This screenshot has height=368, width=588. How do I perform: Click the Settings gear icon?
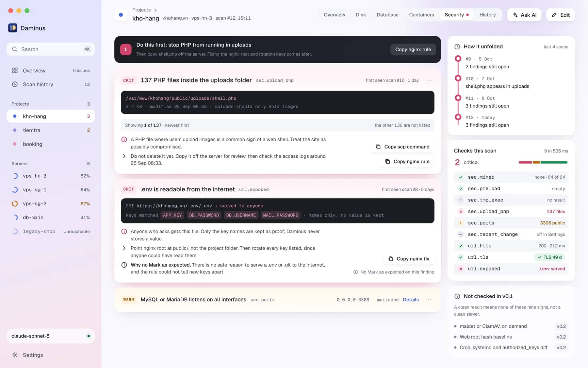(15, 355)
